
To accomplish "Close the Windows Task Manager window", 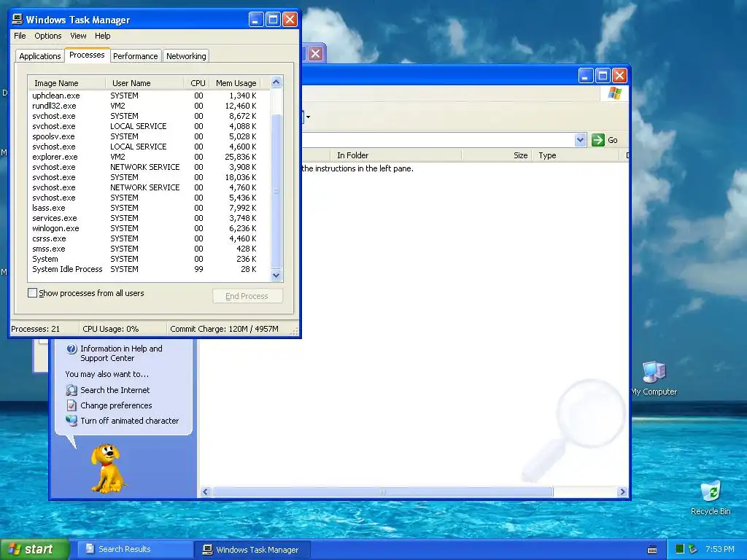I will [x=290, y=20].
